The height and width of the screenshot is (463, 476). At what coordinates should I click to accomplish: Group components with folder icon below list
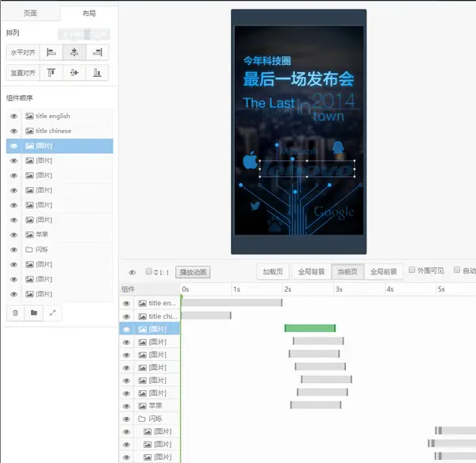(x=34, y=313)
